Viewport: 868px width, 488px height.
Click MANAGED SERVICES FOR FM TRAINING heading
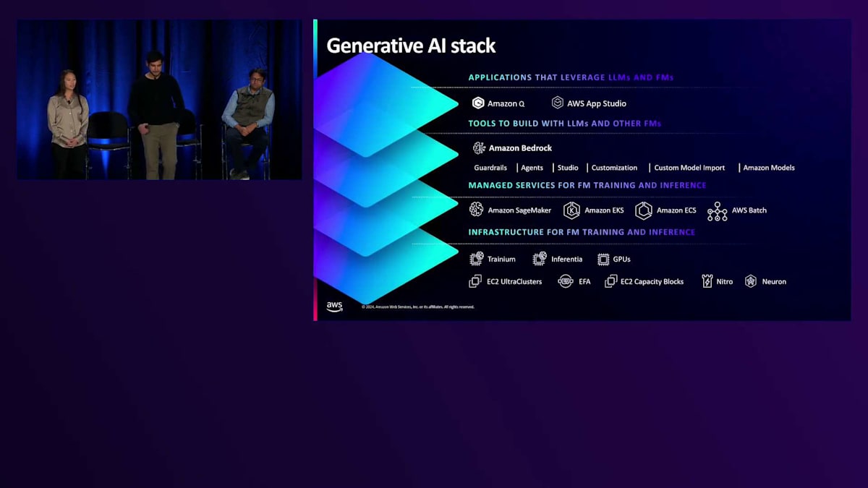click(587, 185)
